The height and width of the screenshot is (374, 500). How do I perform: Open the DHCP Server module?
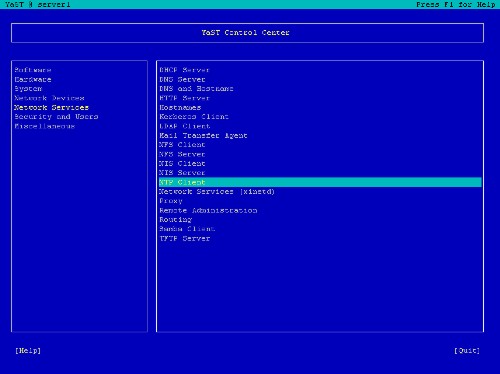[184, 70]
